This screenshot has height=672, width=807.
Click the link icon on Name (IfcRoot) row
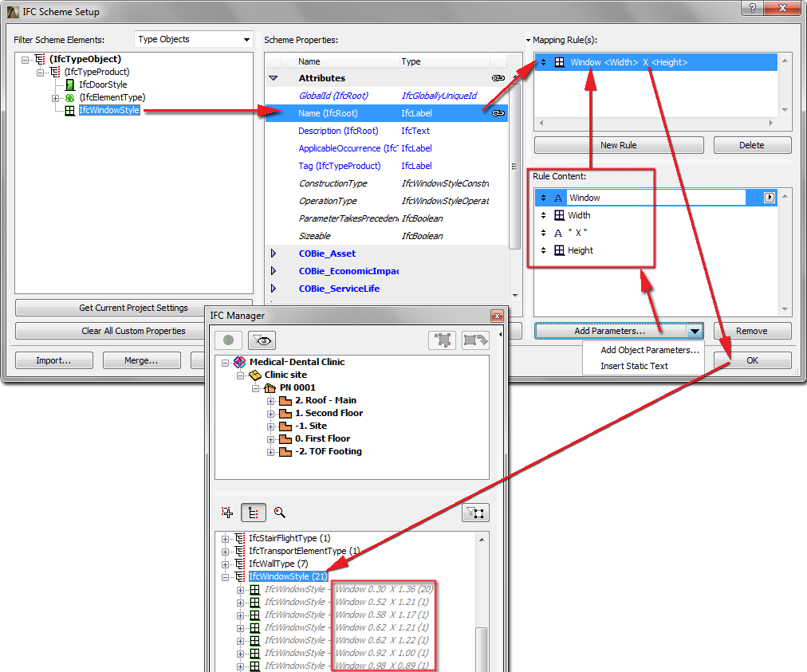coord(498,113)
